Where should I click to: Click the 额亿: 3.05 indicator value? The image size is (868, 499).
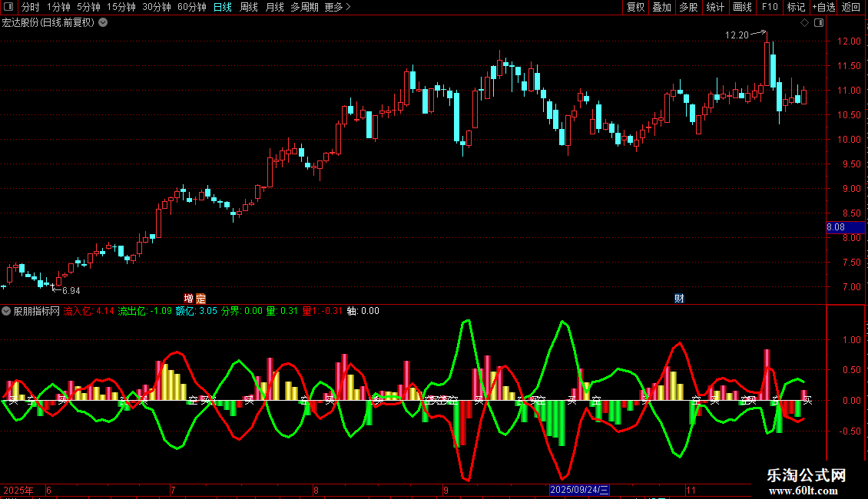(197, 311)
